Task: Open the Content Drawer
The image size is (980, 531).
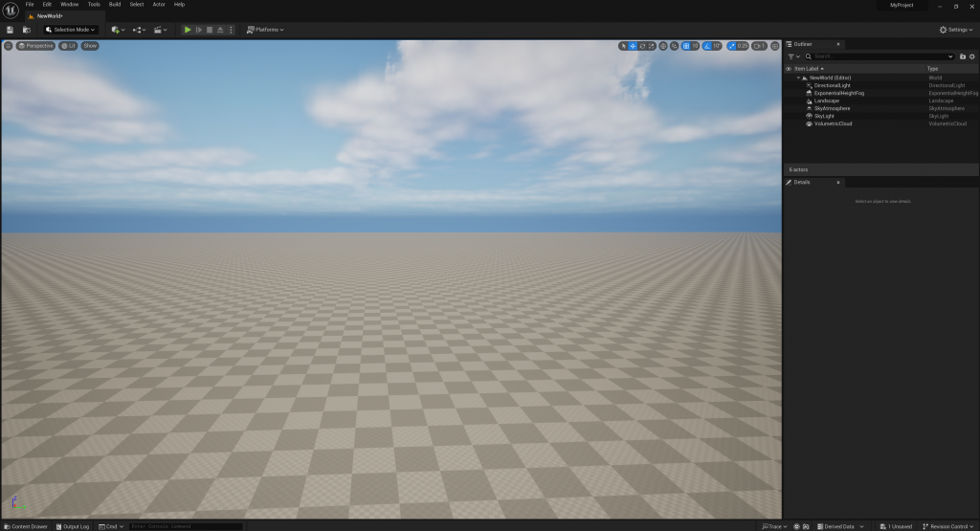Action: coord(26,526)
